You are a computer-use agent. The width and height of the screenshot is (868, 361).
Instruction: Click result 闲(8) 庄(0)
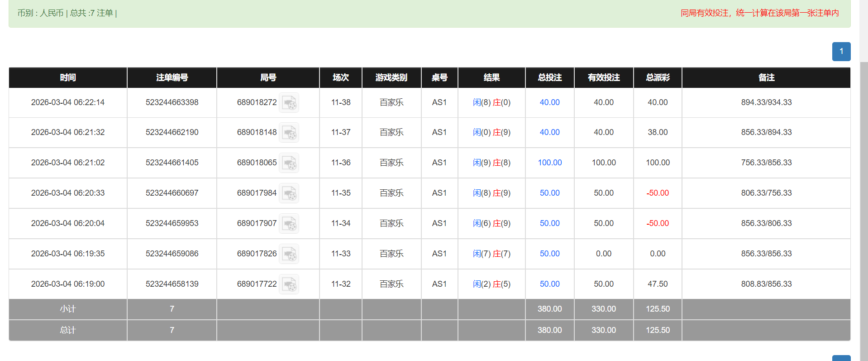(491, 102)
